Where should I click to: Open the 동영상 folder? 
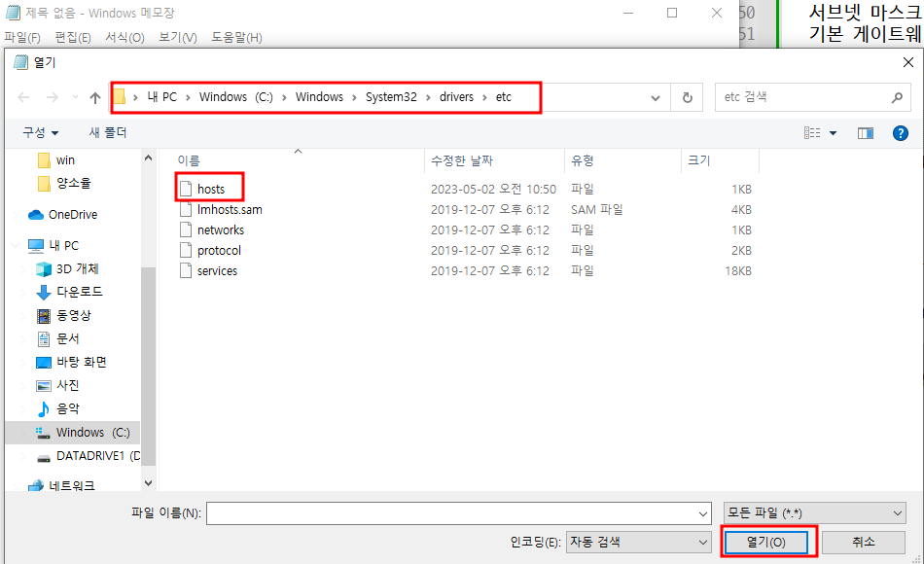(x=74, y=316)
